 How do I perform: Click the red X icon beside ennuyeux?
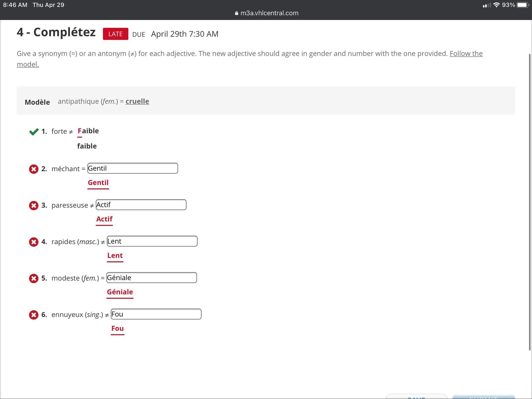tap(34, 315)
